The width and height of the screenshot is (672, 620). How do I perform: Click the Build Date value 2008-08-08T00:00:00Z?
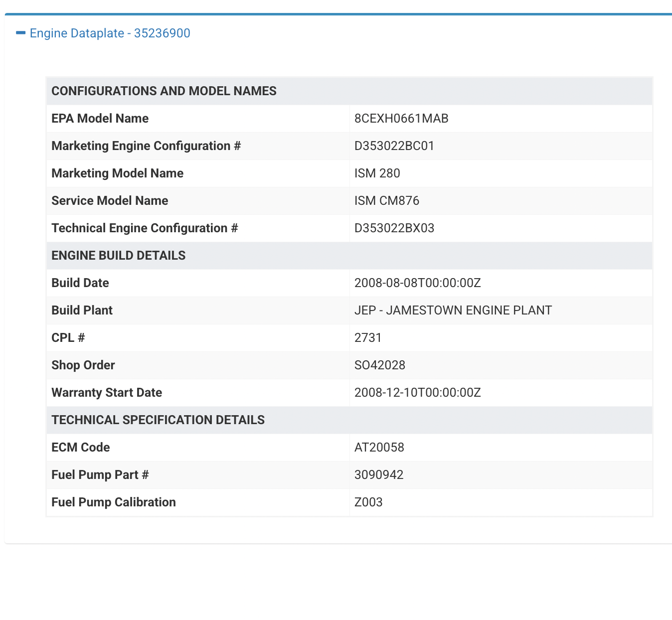point(417,283)
